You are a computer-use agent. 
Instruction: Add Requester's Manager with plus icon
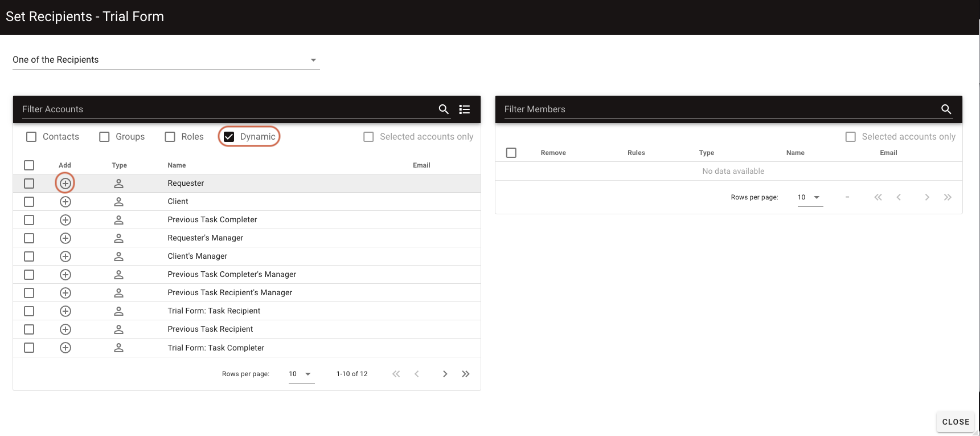[x=65, y=238]
